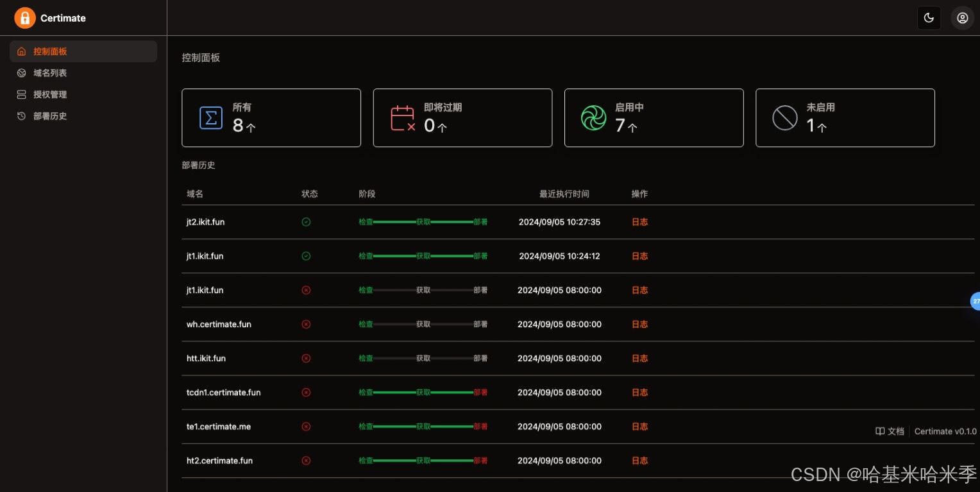Viewport: 980px width, 492px height.
Task: Open 部署历史 from the sidebar menu
Action: pos(51,116)
